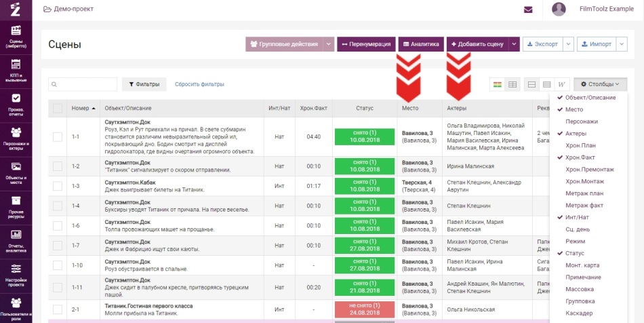
Task: Check the box for scene 1-4
Action: coord(58,206)
